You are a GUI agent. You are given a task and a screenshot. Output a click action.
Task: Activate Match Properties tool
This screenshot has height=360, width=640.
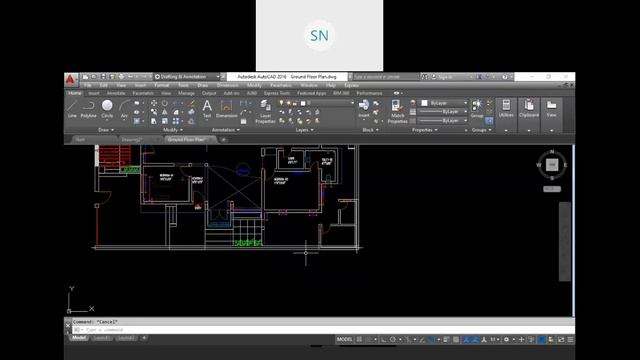point(397,111)
